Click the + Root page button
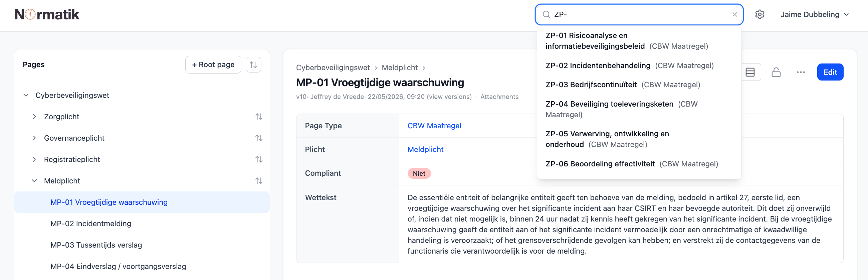 pos(213,65)
